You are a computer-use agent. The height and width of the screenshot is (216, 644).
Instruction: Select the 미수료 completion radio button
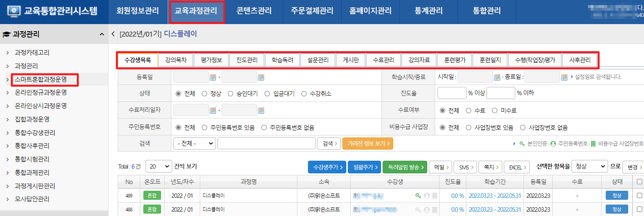[495, 111]
